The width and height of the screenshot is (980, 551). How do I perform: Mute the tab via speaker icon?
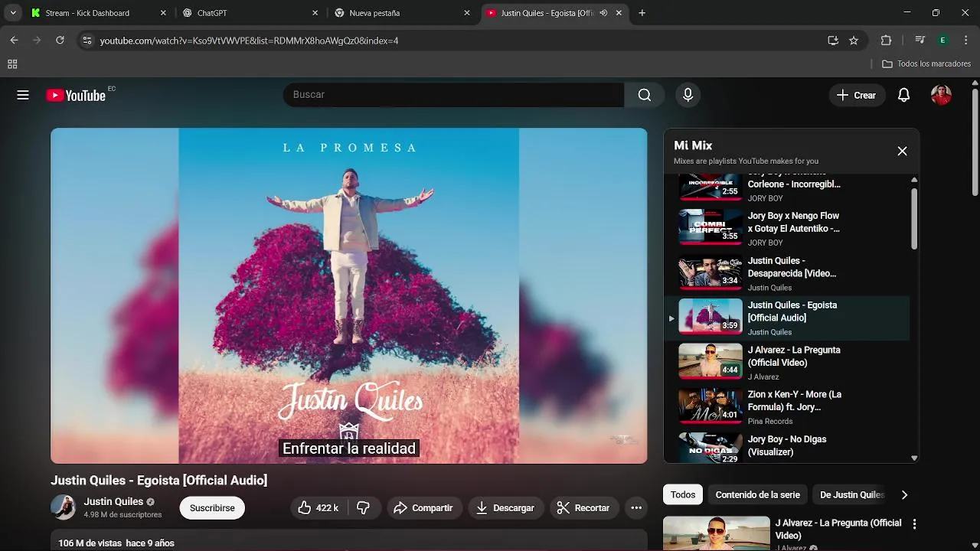(603, 13)
